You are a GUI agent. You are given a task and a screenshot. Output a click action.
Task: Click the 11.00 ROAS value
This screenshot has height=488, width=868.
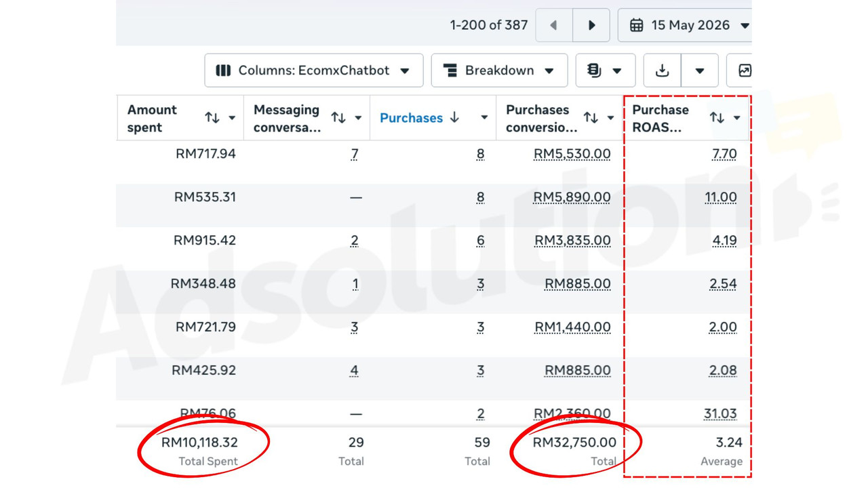point(721,197)
